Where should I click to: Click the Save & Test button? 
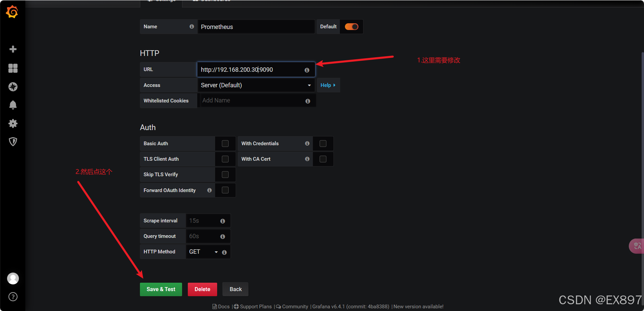(x=161, y=289)
